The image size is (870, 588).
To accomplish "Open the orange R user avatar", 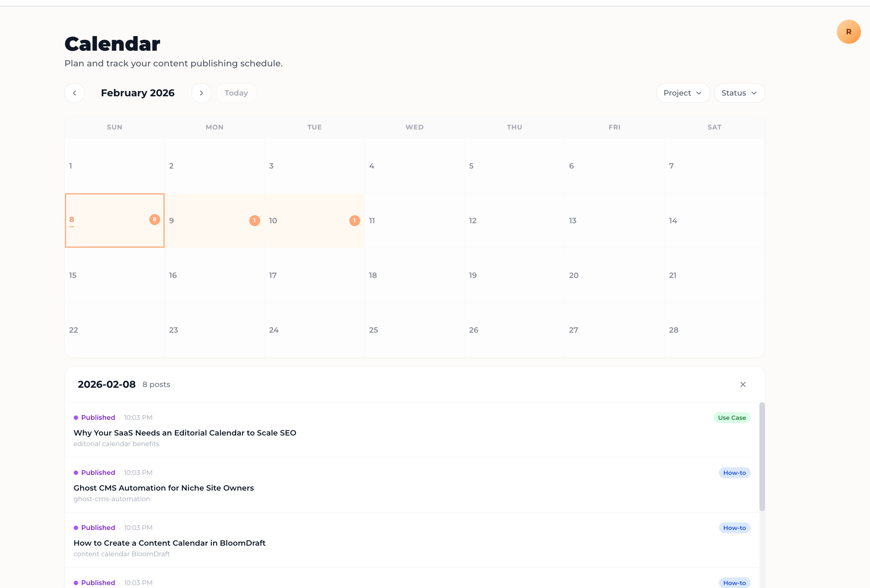I will (848, 32).
